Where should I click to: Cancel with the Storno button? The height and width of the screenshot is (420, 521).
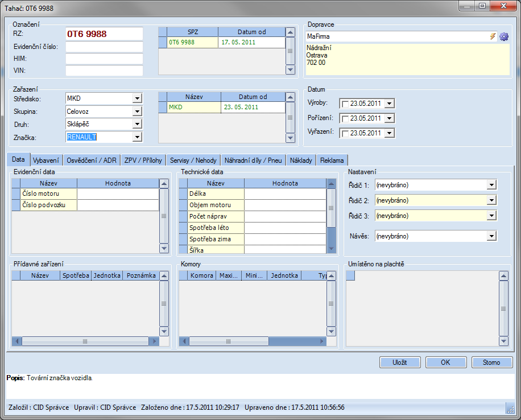point(491,362)
